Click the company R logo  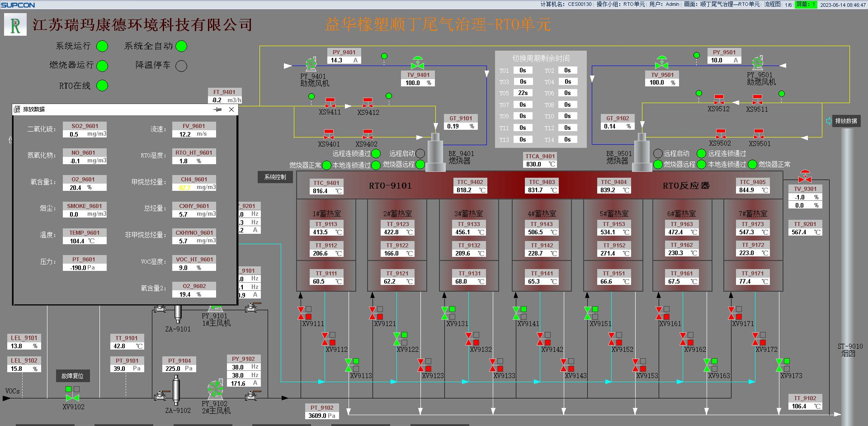[15, 25]
